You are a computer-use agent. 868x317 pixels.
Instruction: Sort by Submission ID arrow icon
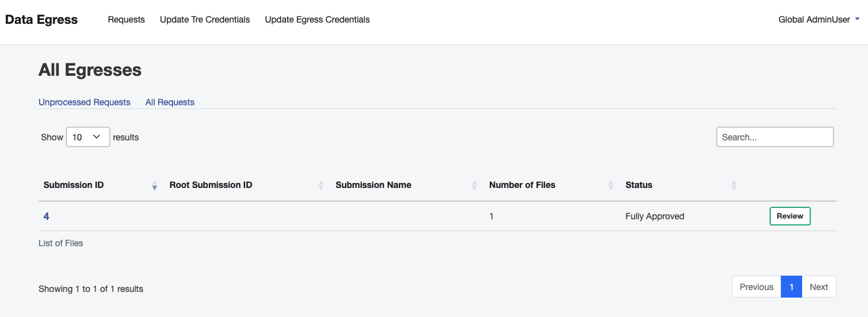point(155,185)
